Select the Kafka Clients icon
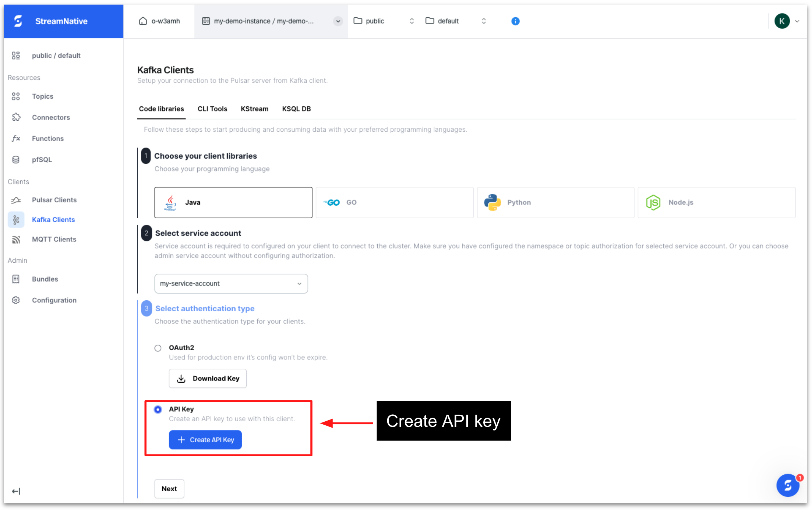Screen dimensions: 812x510 pos(16,219)
